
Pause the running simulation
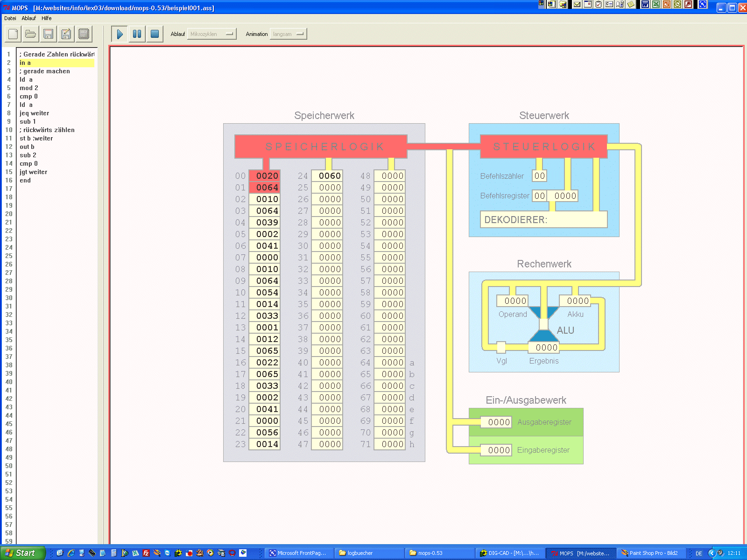[137, 34]
